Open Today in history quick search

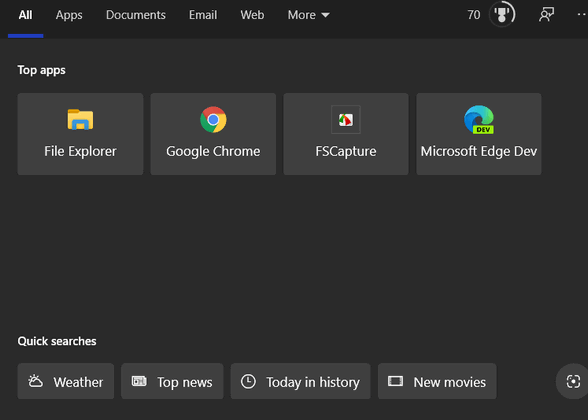(x=300, y=381)
